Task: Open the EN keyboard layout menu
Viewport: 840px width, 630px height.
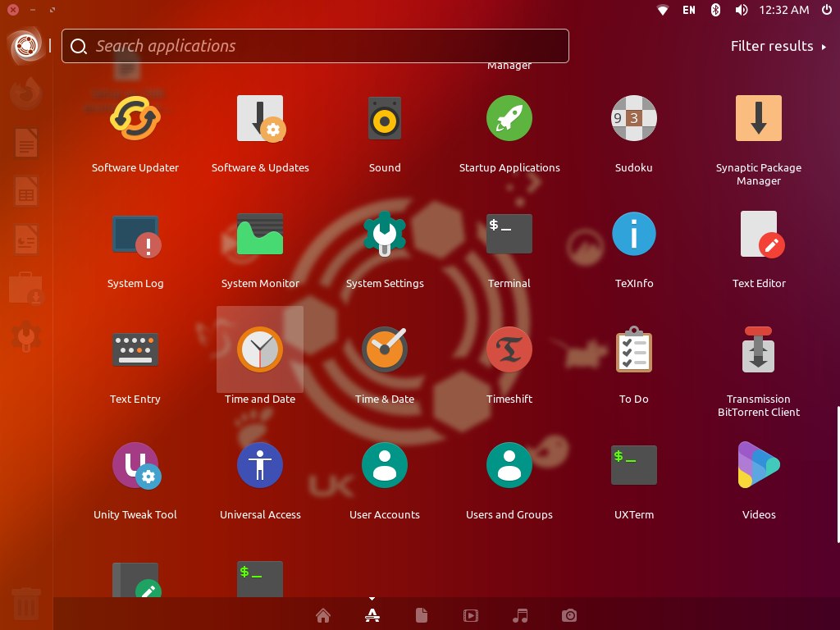Action: 689,10
